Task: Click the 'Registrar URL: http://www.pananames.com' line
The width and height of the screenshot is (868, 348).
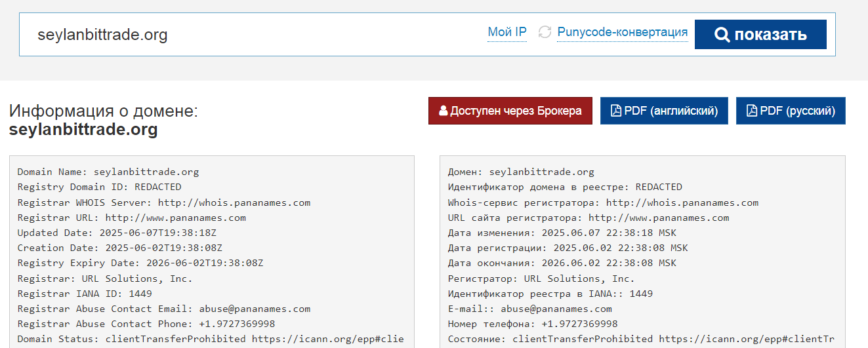Action: point(132,218)
